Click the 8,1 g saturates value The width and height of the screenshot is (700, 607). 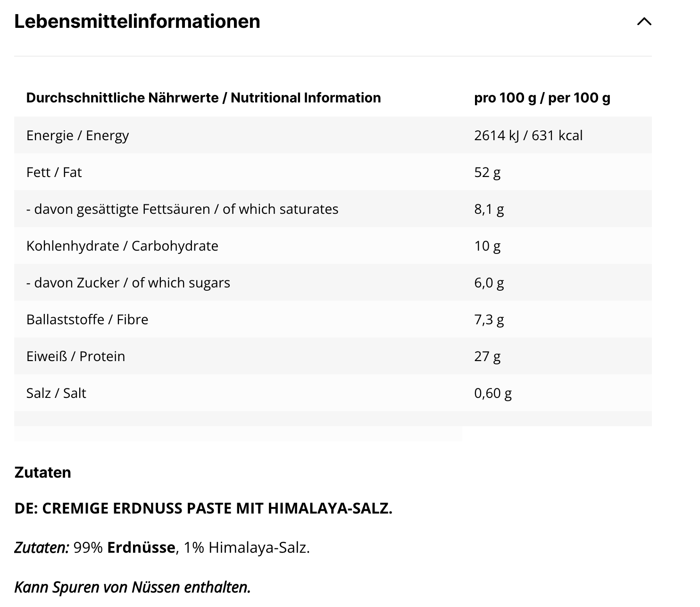(489, 209)
